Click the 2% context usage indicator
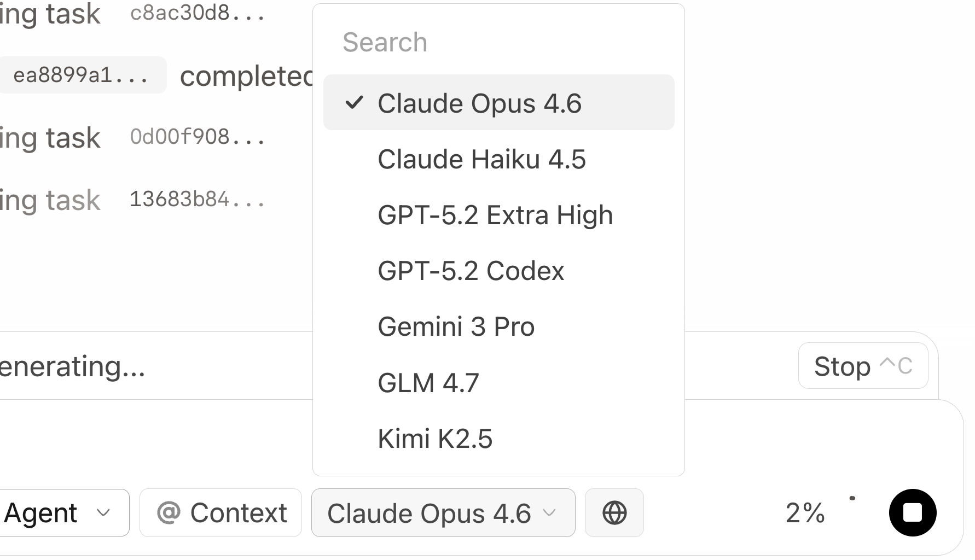This screenshot has height=560, width=975. 805,513
